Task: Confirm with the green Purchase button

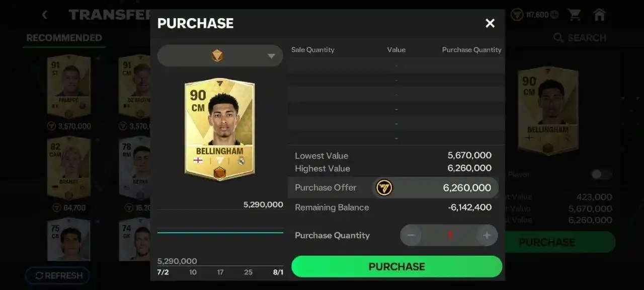Action: [396, 266]
